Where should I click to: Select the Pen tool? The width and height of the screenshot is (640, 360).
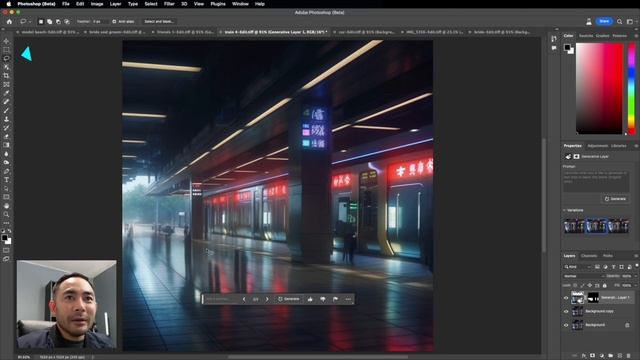(x=6, y=171)
